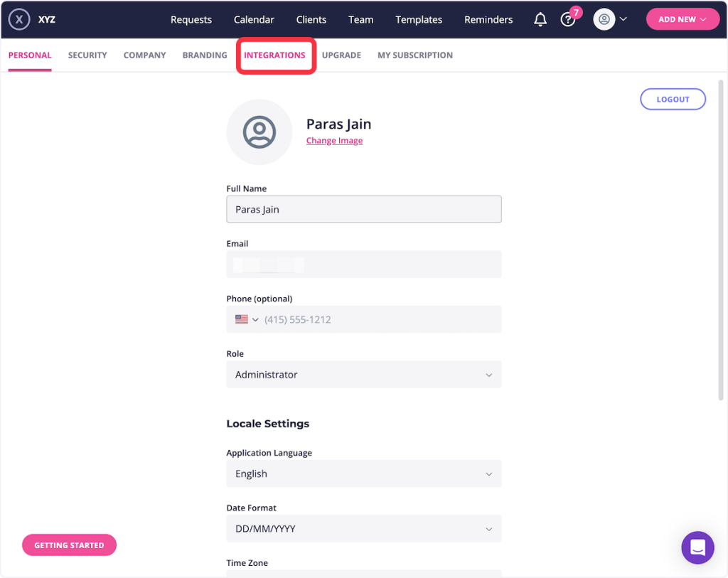Focus the Full Name input field
Screen dimensions: 728x578
coord(363,210)
